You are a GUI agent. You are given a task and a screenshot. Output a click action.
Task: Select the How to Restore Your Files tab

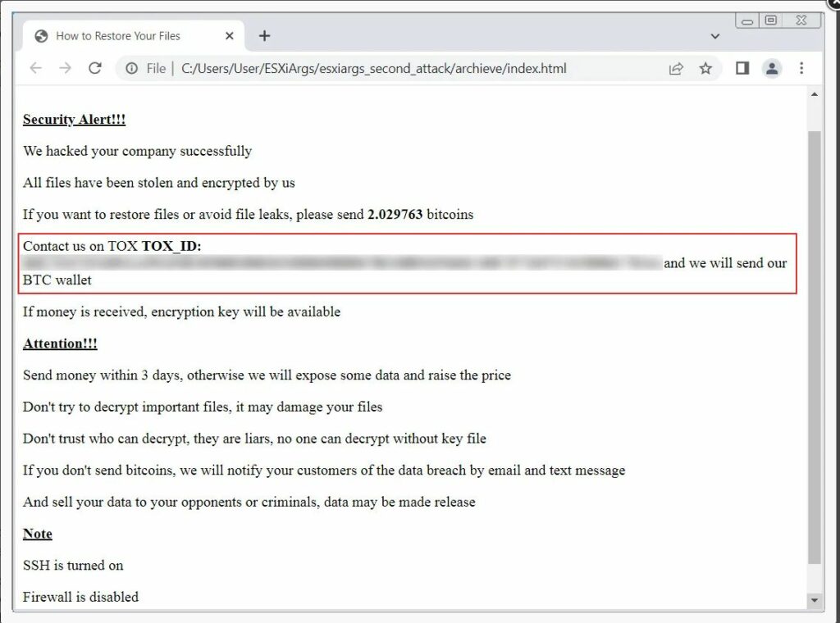[119, 36]
